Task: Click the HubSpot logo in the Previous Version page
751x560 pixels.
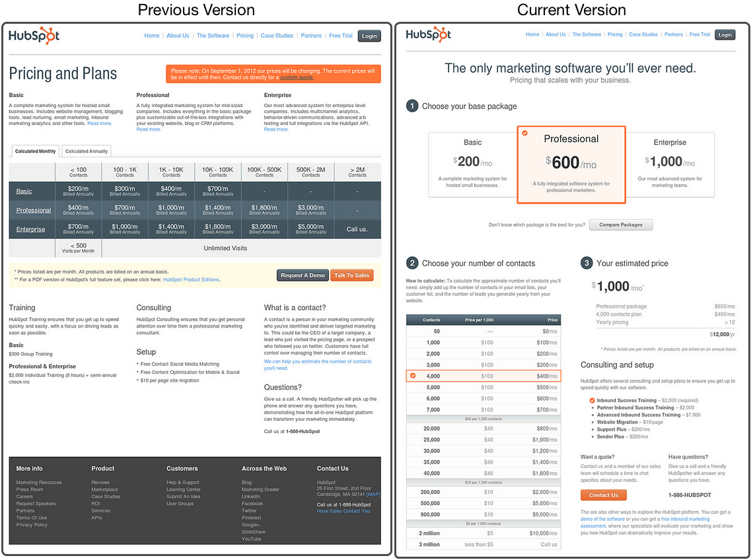Action: [34, 36]
